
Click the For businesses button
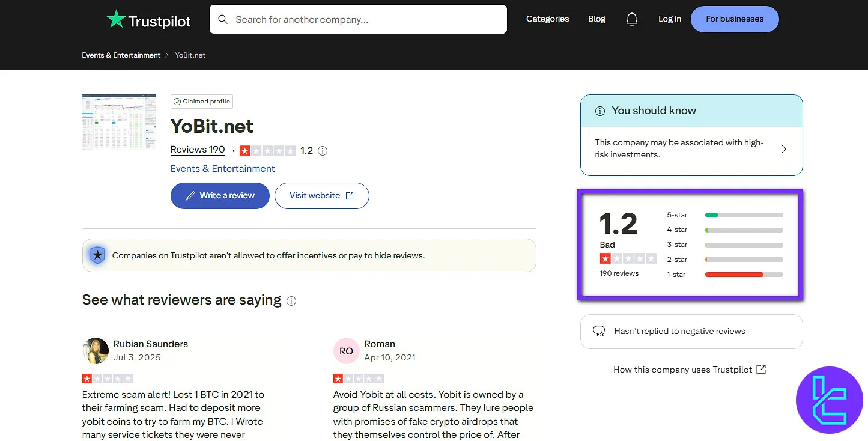pyautogui.click(x=735, y=19)
